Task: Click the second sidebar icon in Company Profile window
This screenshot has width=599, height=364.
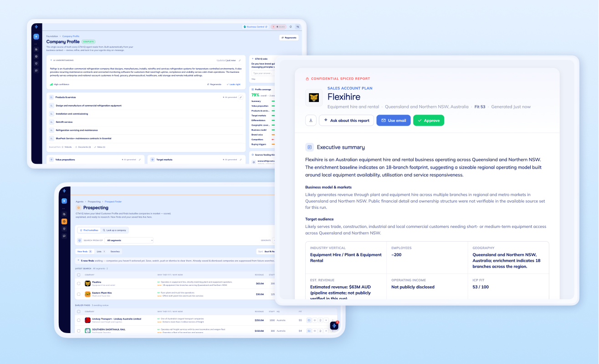Action: [x=36, y=49]
